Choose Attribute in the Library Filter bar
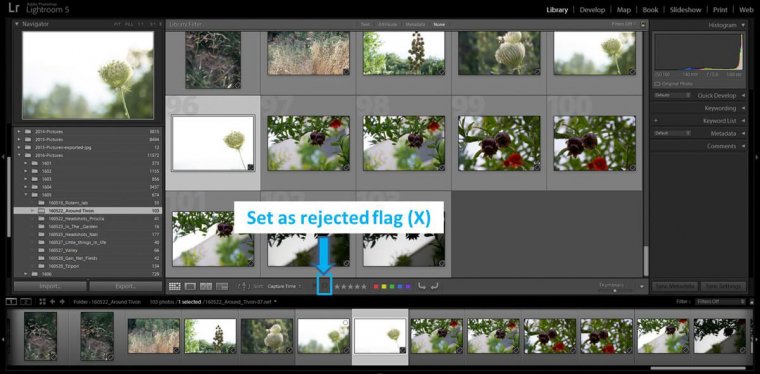760x374 pixels. tap(387, 24)
